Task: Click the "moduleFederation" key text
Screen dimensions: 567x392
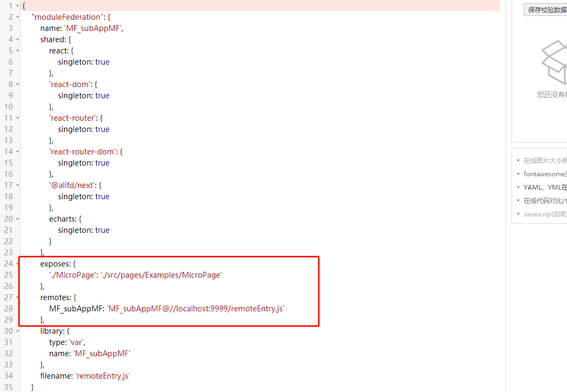Action: [x=68, y=17]
